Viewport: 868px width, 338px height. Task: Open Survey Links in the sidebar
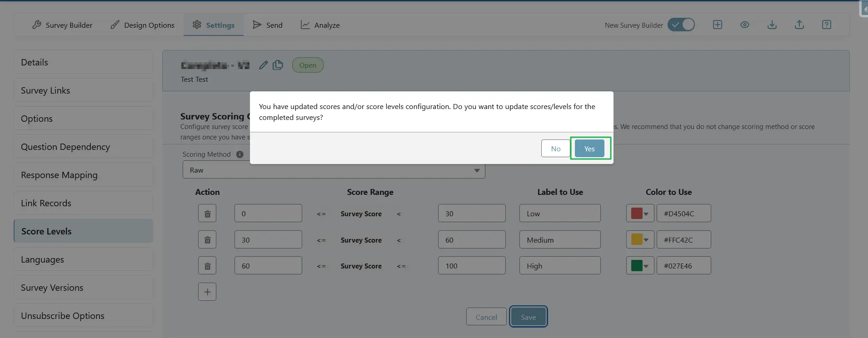point(84,90)
